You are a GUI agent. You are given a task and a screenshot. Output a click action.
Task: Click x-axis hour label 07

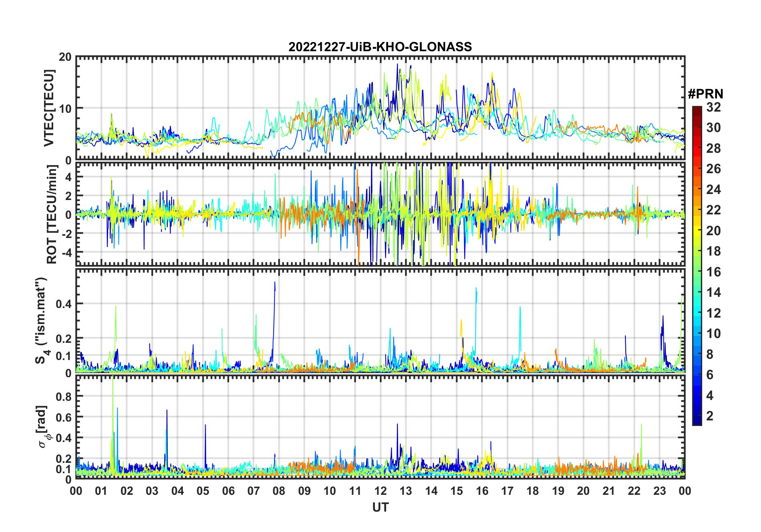[x=254, y=491]
